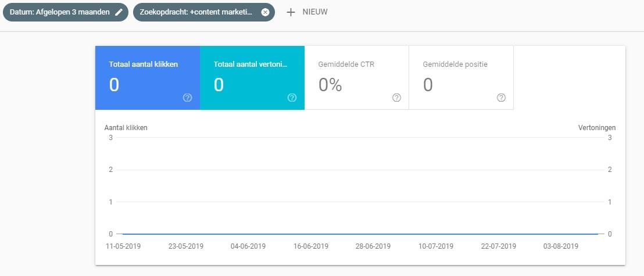Click date label 28-06-2019
Viewport: 644px width, 276px height.
[373, 246]
